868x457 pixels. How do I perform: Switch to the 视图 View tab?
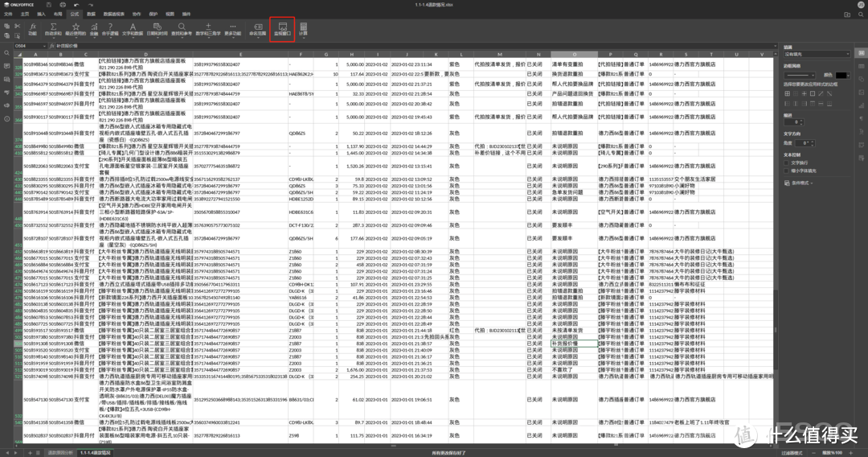click(x=170, y=14)
